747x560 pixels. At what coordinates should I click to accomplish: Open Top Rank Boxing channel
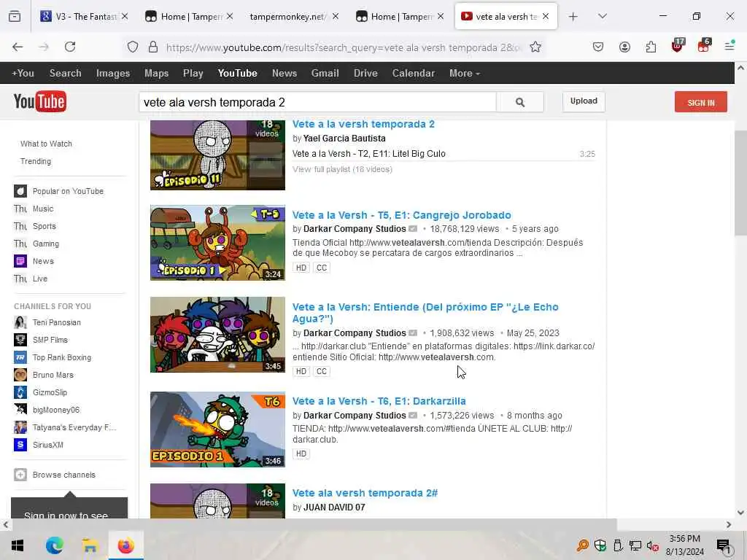point(62,357)
